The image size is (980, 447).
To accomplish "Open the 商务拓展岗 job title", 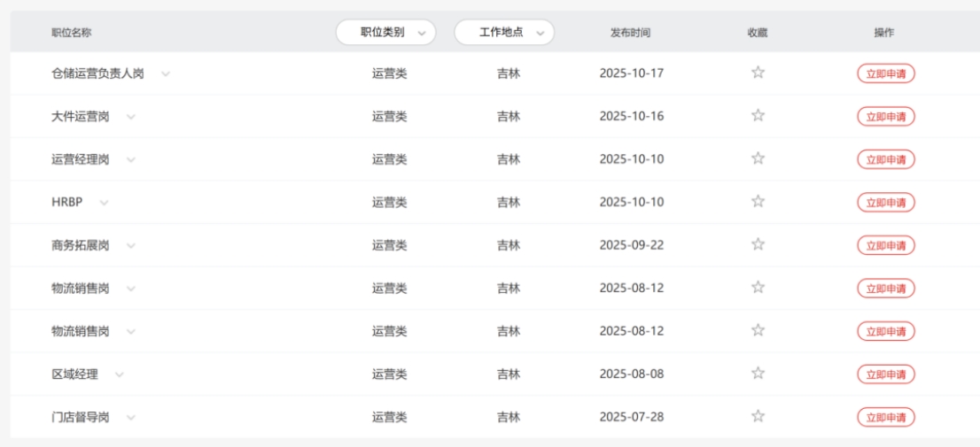I will coord(80,245).
